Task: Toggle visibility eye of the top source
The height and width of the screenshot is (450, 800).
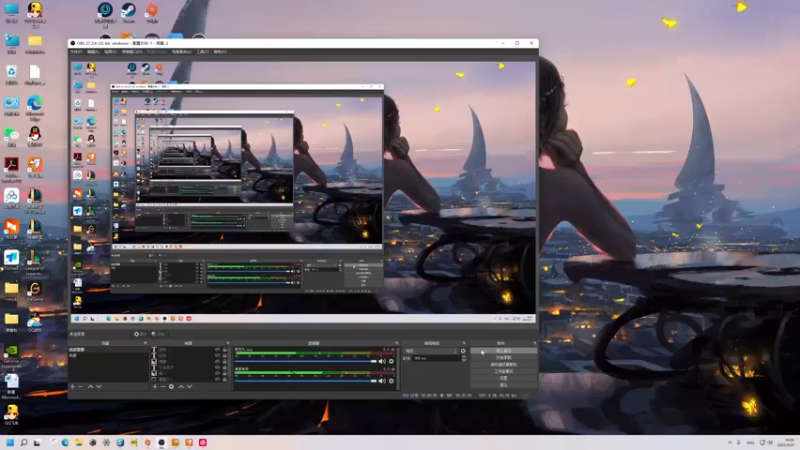Action: coord(217,350)
